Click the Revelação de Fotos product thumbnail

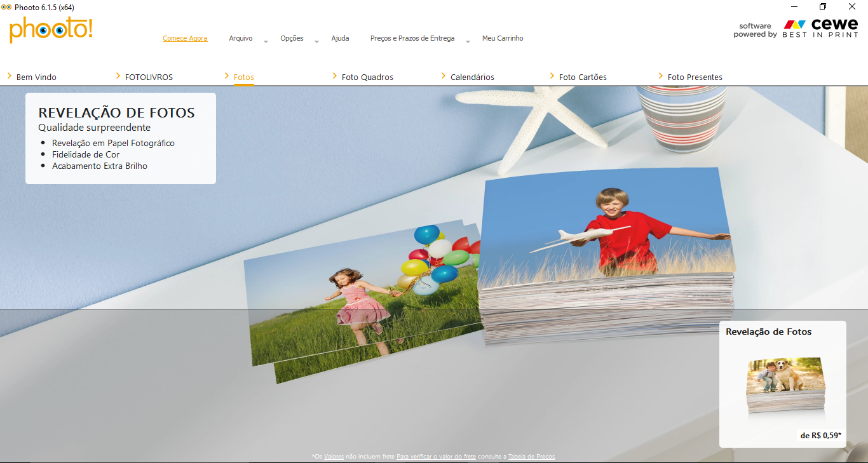tap(785, 384)
